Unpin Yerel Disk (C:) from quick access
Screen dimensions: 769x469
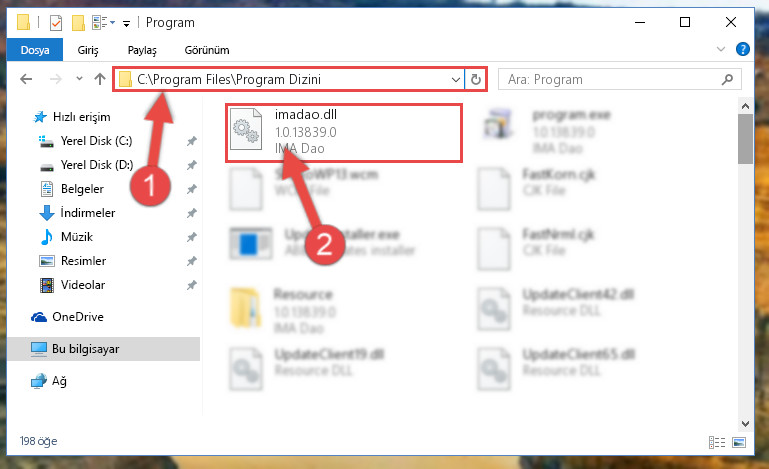[x=191, y=141]
